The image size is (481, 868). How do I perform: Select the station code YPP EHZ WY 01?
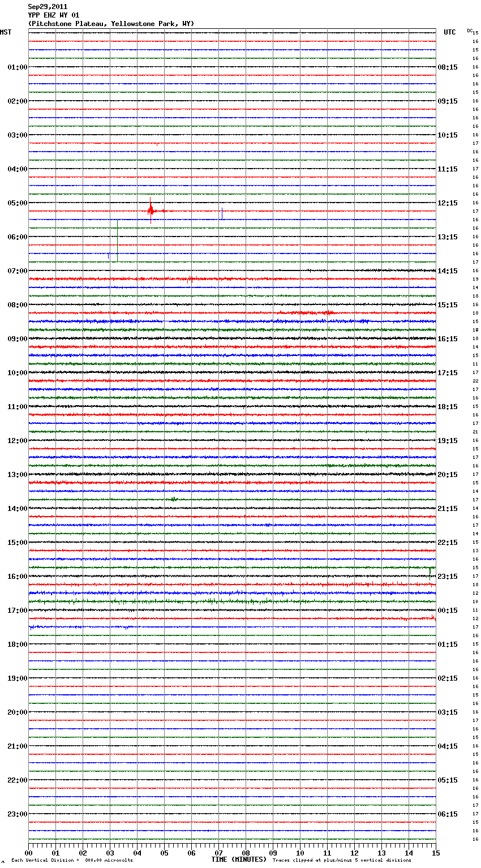pos(54,15)
